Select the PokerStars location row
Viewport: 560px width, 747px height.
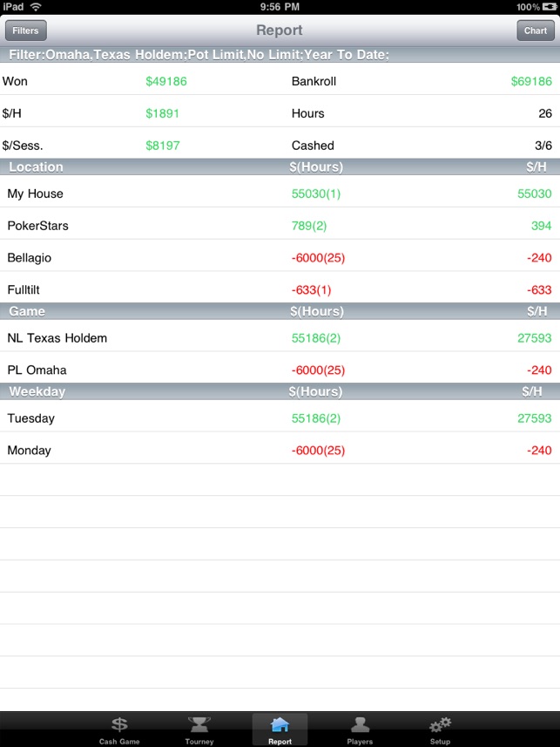[x=280, y=226]
